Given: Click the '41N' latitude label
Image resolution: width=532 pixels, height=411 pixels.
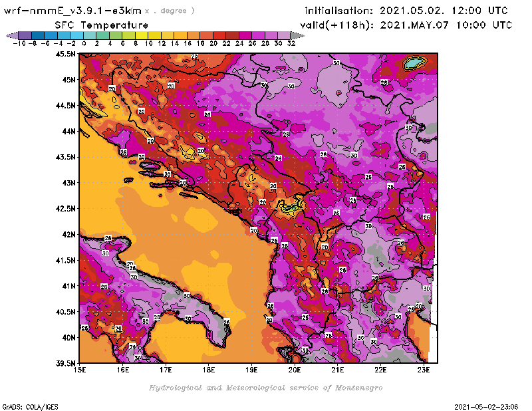Looking at the screenshot, I should (x=68, y=286).
